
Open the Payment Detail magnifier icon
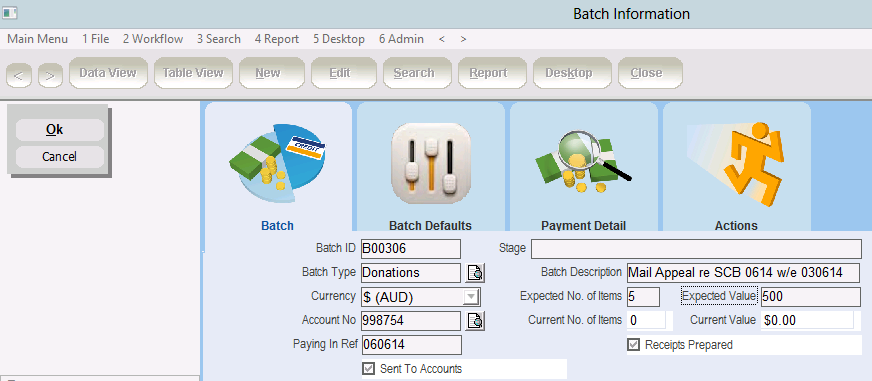tap(583, 162)
